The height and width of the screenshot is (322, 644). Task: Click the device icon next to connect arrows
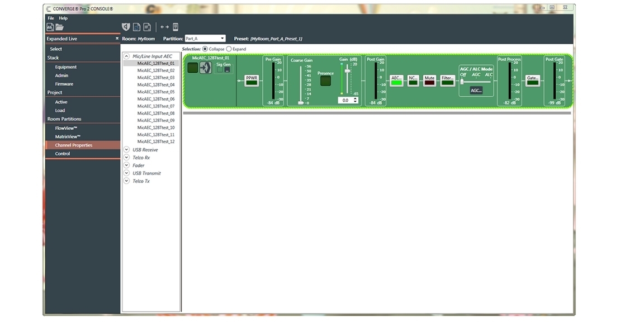pos(176,27)
